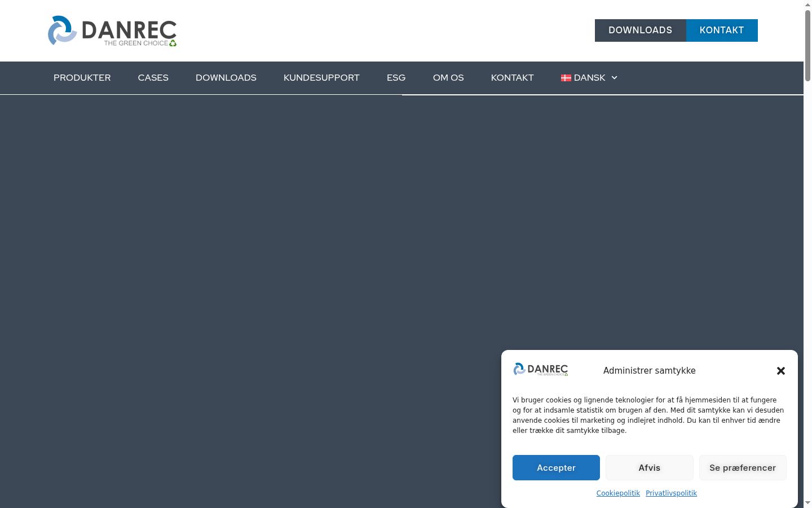Open the Cookiepolitik link
The height and width of the screenshot is (508, 812).
[x=618, y=493]
